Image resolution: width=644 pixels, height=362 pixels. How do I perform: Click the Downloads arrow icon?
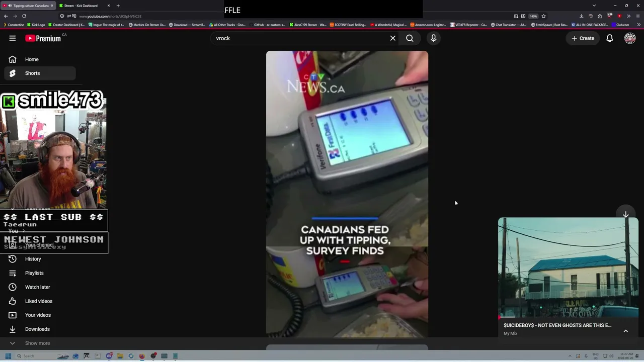tap(13, 329)
